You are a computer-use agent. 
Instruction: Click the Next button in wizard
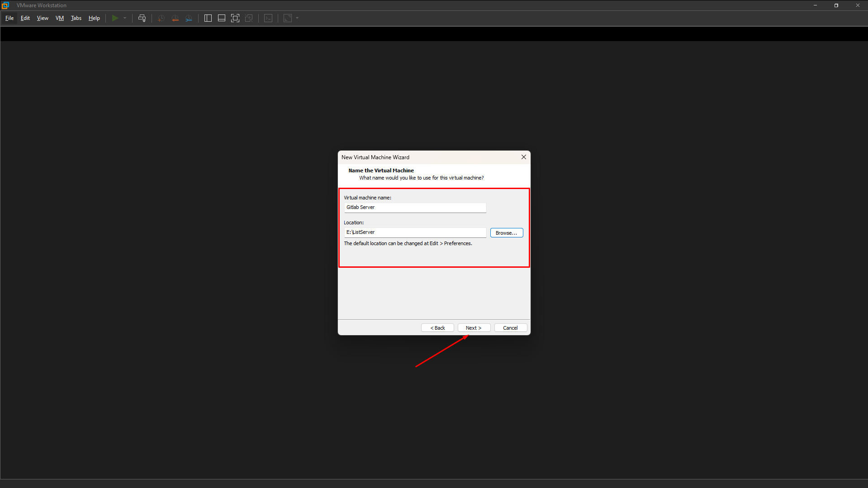click(x=474, y=328)
